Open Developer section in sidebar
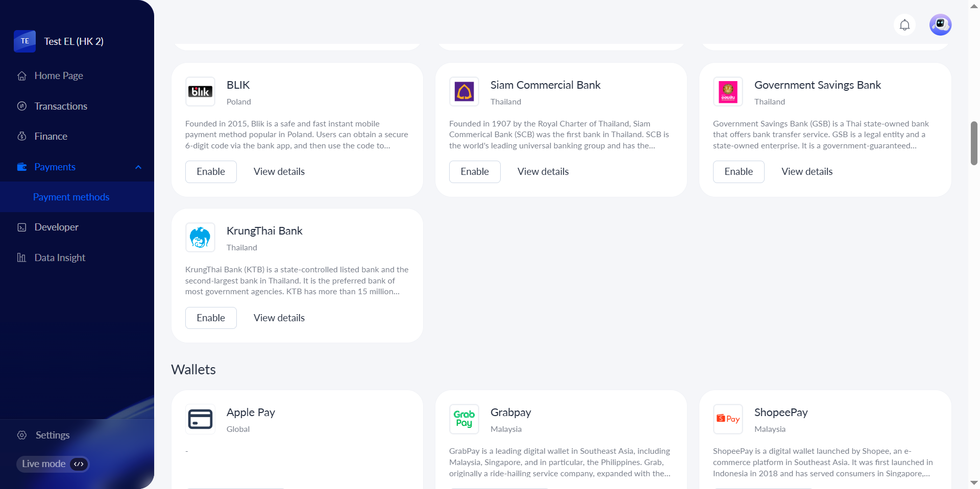The width and height of the screenshot is (980, 489). click(56, 227)
